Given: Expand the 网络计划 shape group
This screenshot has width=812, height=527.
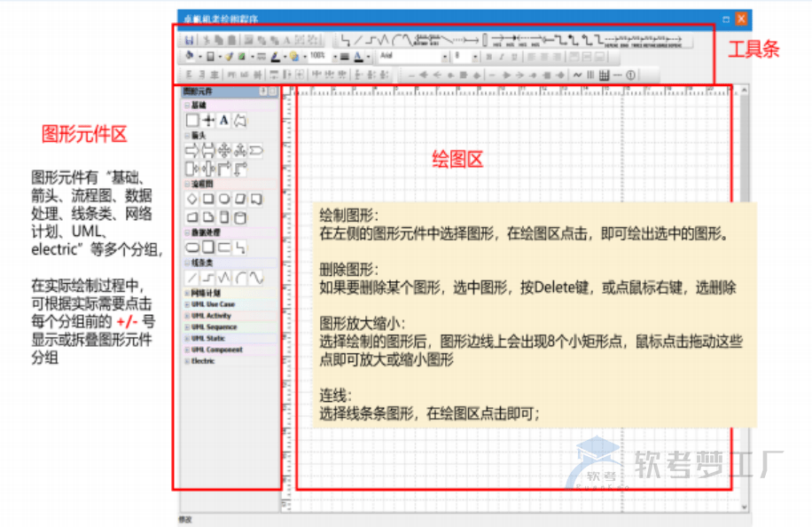Looking at the screenshot, I should 187,293.
